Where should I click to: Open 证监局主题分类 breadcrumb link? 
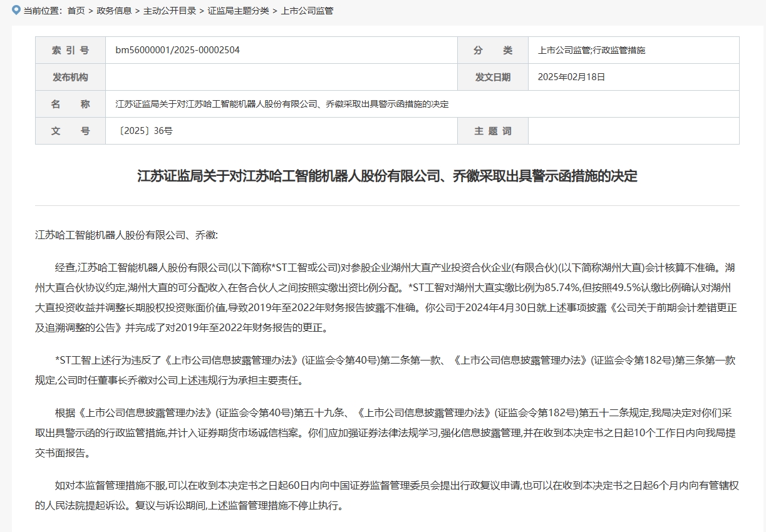(238, 11)
